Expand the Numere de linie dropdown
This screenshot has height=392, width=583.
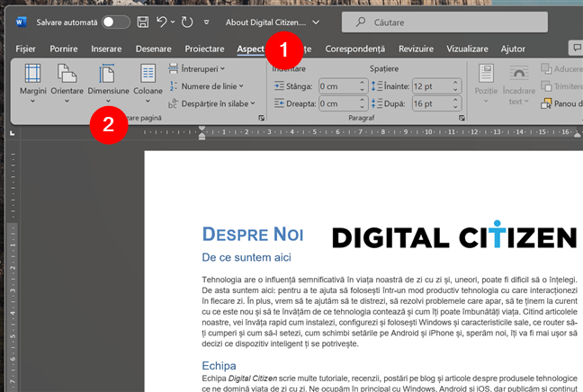pos(206,86)
